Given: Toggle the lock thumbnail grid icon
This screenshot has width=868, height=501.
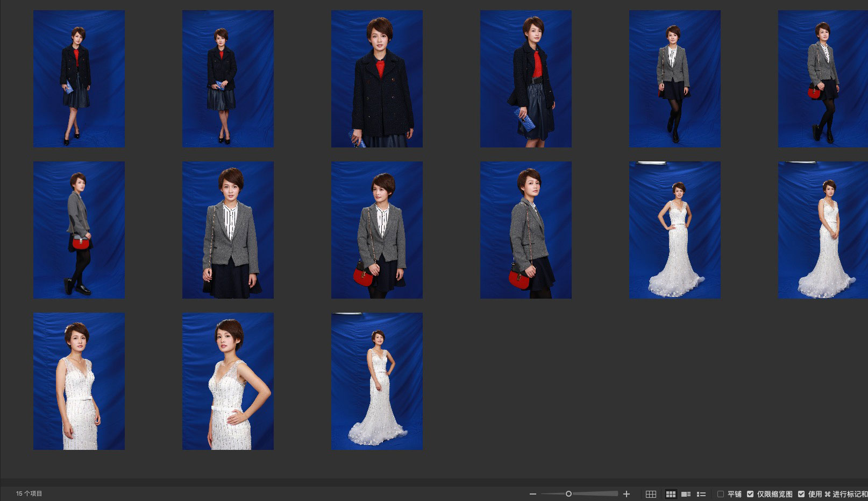Looking at the screenshot, I should tap(651, 494).
